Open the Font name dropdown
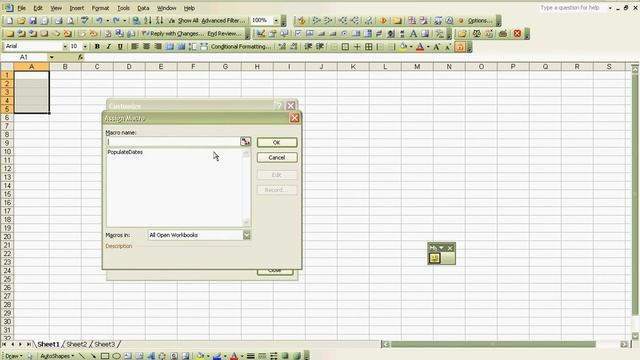640x360 pixels. (65, 47)
